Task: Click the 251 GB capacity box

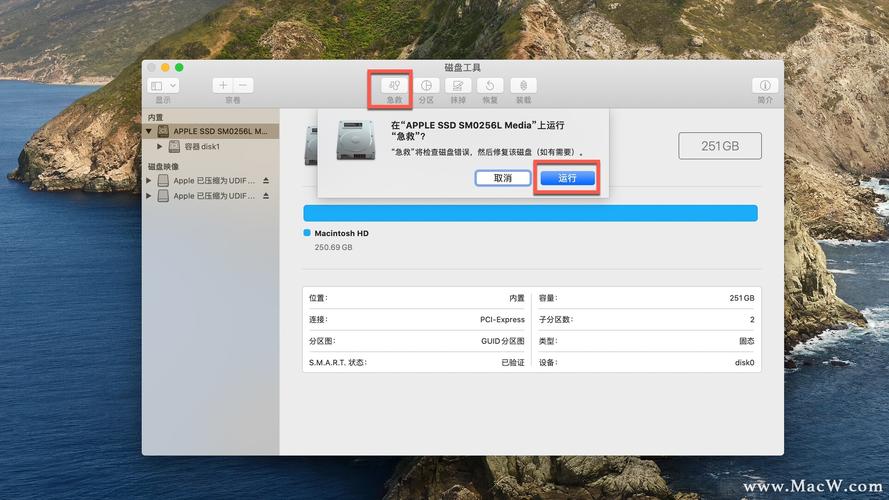Action: (719, 146)
